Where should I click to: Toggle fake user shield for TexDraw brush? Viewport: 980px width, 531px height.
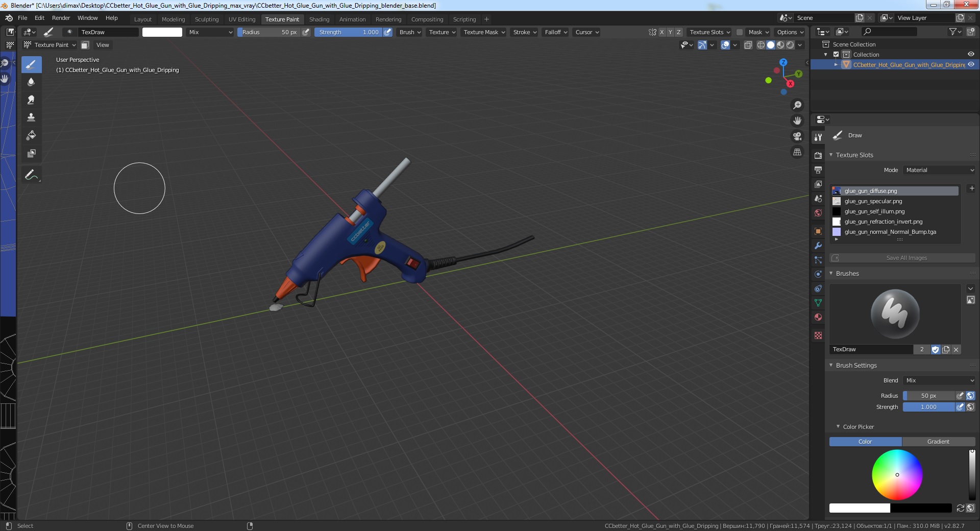coord(935,350)
